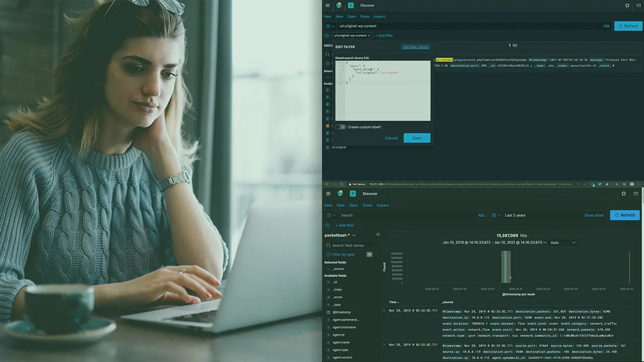The height and width of the screenshot is (362, 644).
Task: Open newsfeed mail icon in top window
Action: click(639, 6)
